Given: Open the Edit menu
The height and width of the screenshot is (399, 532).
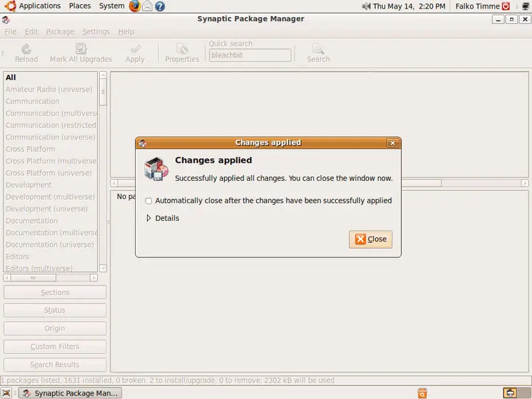Looking at the screenshot, I should 31,31.
